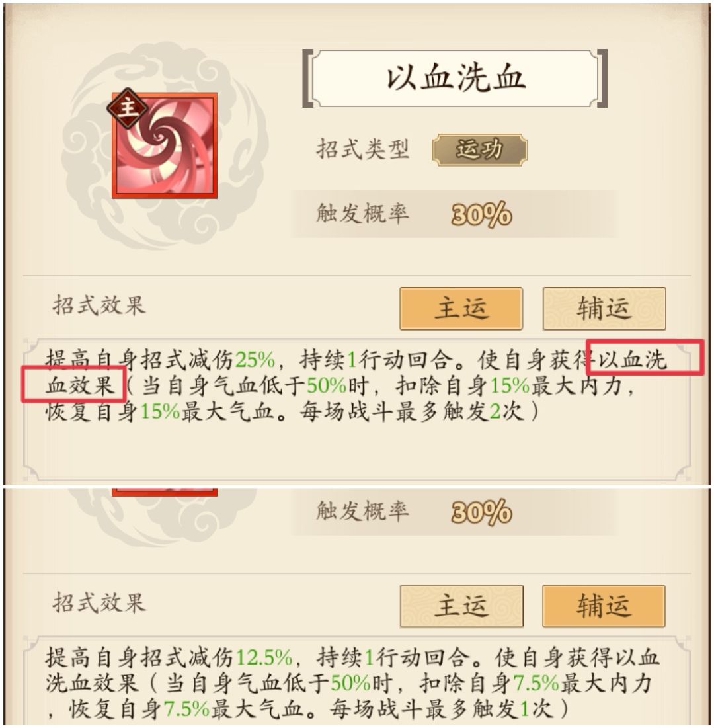Select the dimmed 辅运 tab beside highlighted 主运
This screenshot has width=714, height=728.
604,309
